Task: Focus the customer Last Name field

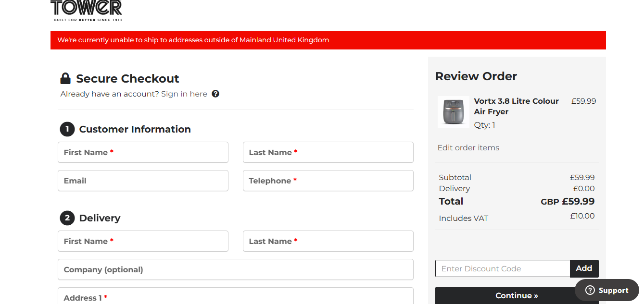Action: (x=328, y=152)
